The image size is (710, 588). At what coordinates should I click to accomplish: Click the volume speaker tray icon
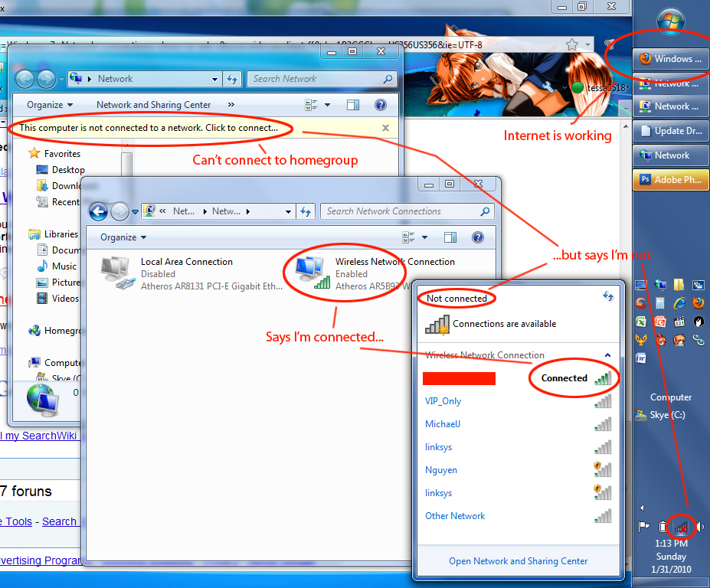pos(699,526)
